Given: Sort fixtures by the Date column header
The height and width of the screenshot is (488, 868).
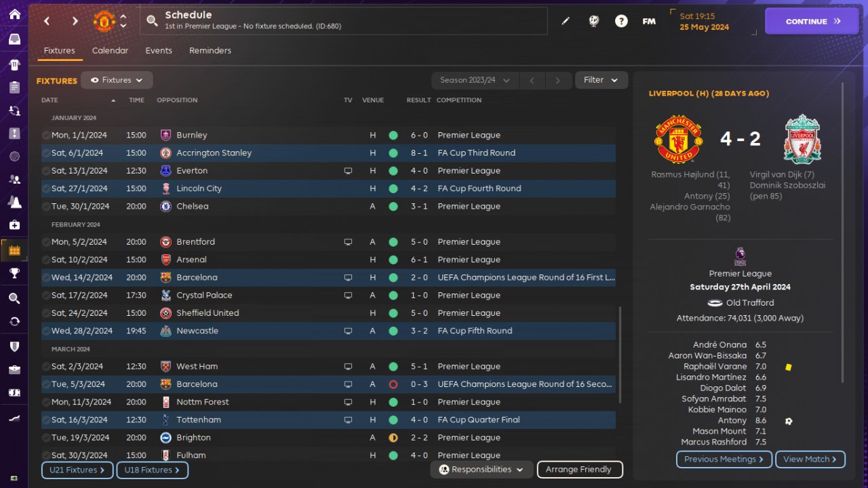Looking at the screenshot, I should (x=50, y=100).
